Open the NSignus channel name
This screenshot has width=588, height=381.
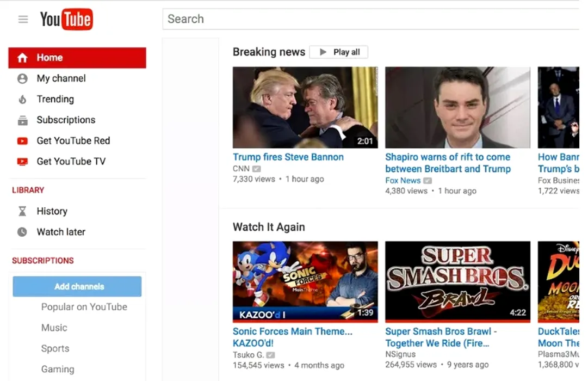pyautogui.click(x=400, y=354)
